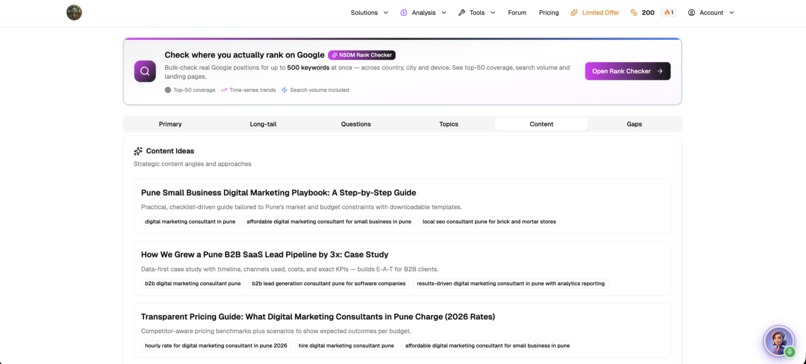Click the Tools wrench icon
Viewport: 806px width, 364px height.
[462, 13]
